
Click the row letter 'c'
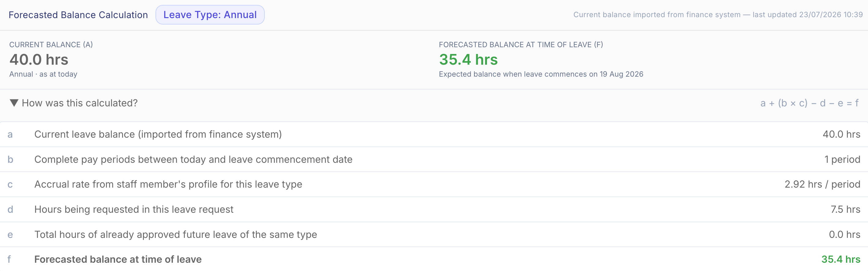[x=10, y=185]
